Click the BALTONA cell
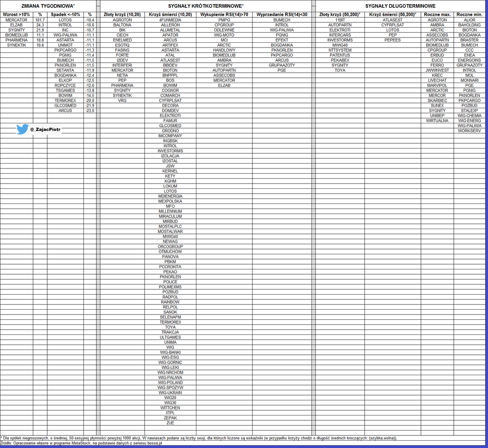 pos(122,25)
